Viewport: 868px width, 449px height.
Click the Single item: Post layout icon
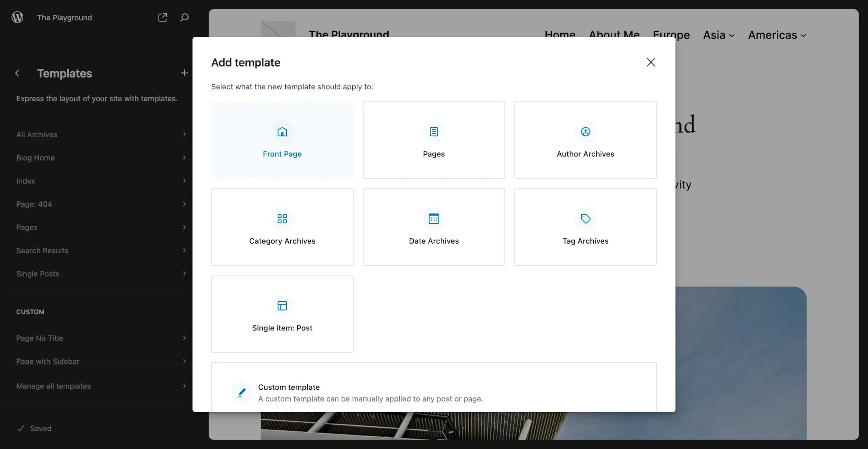pos(282,305)
